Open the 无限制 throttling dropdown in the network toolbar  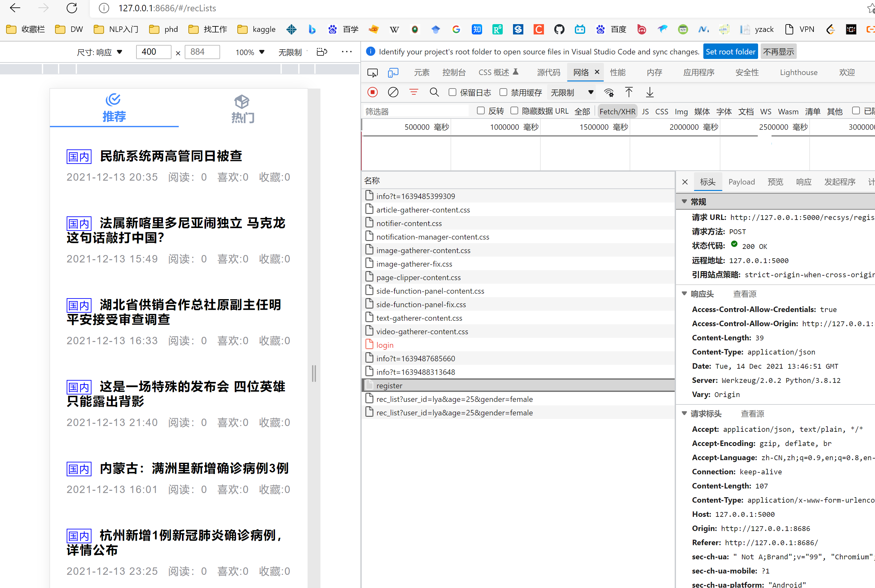(572, 92)
